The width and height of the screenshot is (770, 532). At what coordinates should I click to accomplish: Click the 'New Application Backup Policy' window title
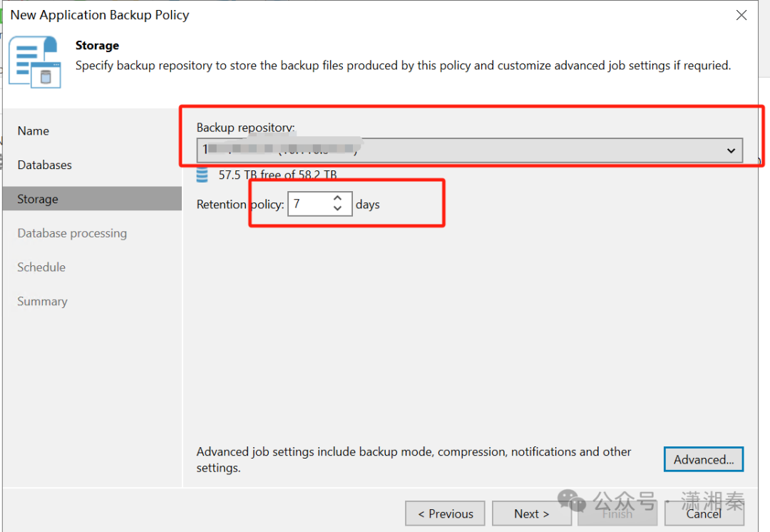[x=100, y=15]
